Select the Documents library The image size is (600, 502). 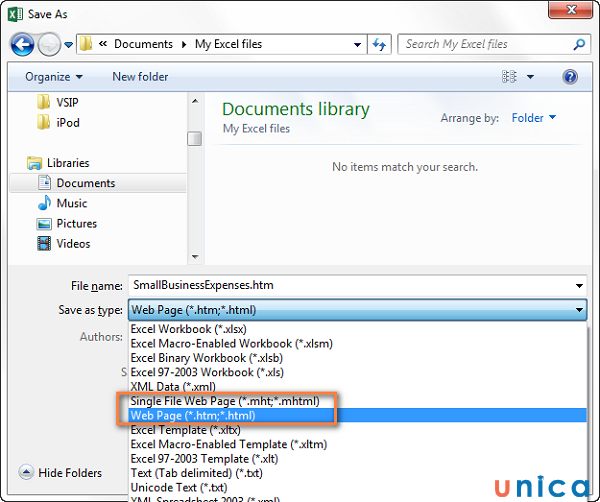(x=98, y=183)
